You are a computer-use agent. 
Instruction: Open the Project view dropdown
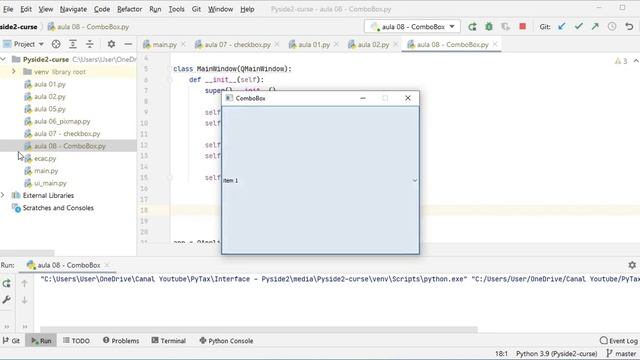[x=23, y=44]
